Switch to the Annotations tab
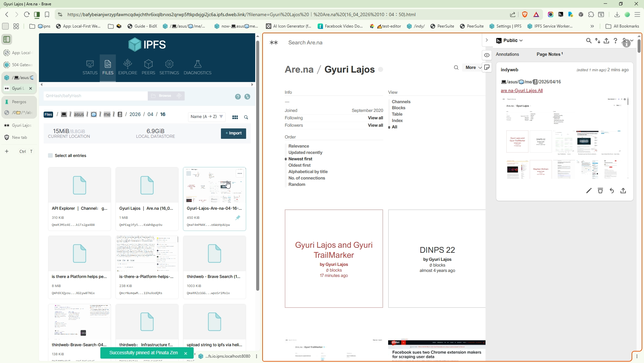Image resolution: width=644 pixels, height=363 pixels. pyautogui.click(x=507, y=54)
